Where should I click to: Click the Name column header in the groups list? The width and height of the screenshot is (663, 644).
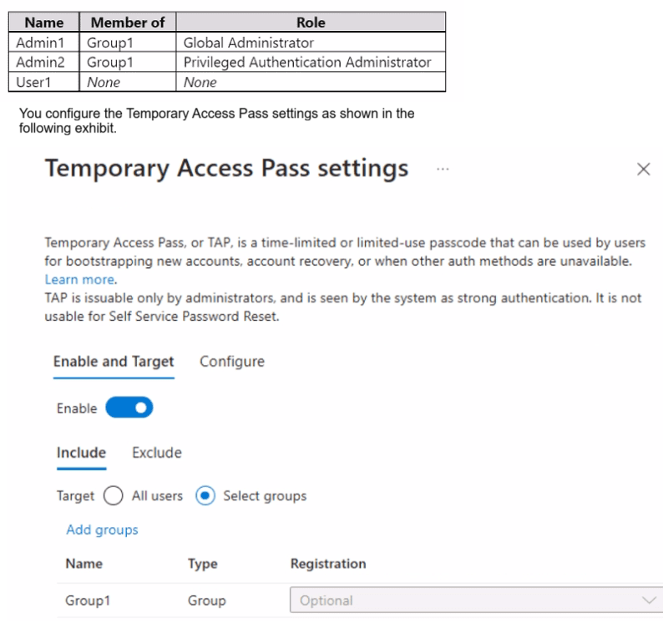tap(84, 564)
